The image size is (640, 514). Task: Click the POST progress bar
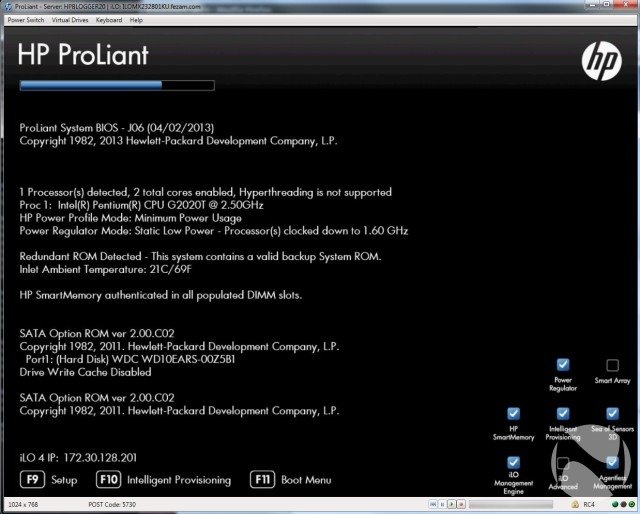[x=117, y=85]
